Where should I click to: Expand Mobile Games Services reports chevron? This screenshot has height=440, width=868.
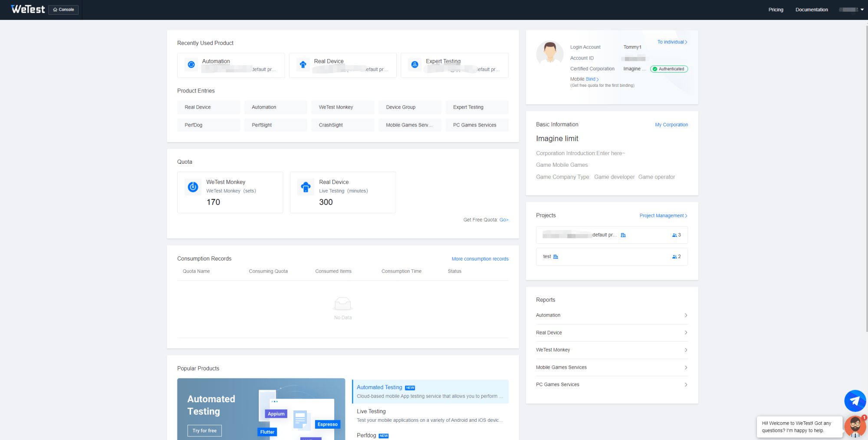(686, 367)
